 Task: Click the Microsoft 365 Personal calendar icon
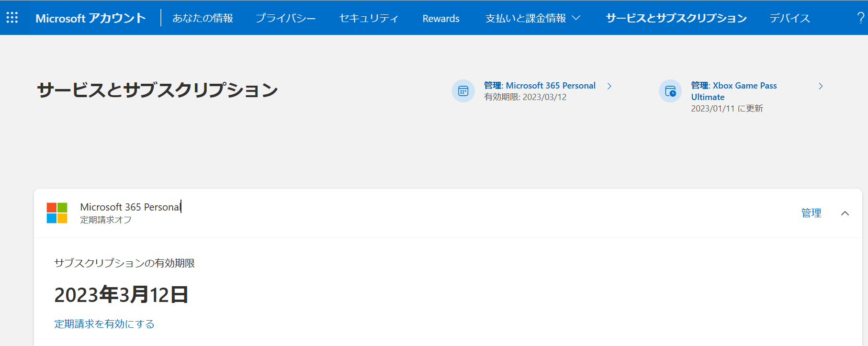point(463,91)
